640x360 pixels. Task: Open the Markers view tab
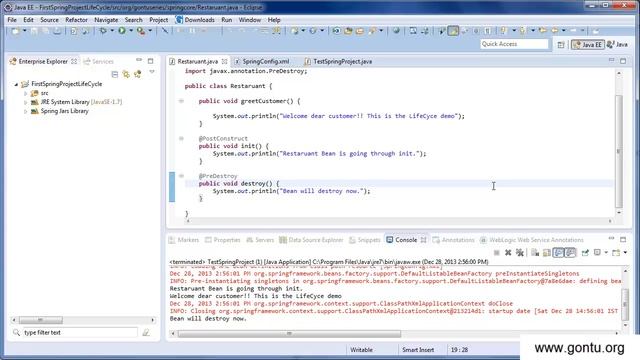coord(184,240)
